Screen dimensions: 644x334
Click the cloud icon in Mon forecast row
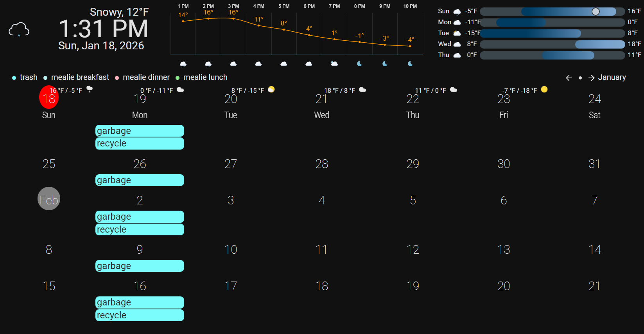tap(457, 22)
